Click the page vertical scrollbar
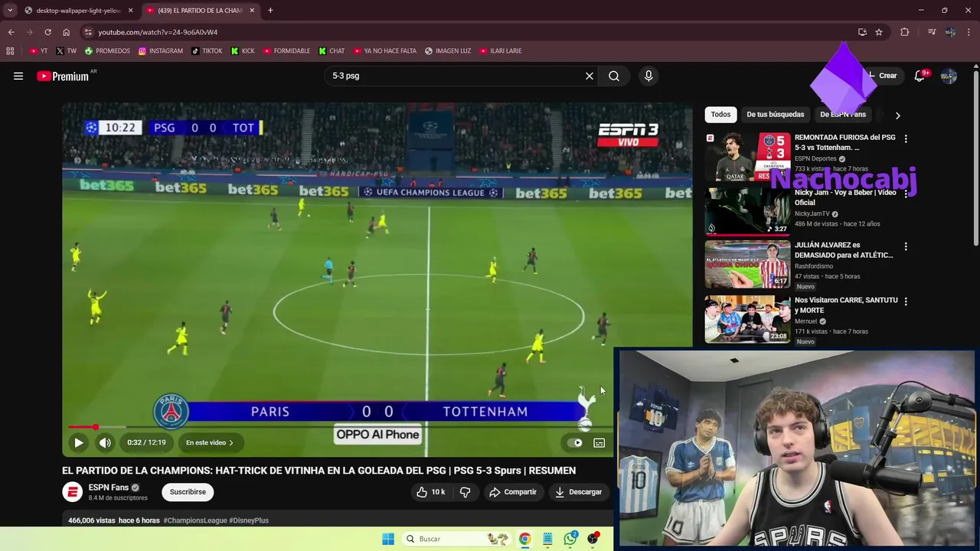The height and width of the screenshot is (551, 980). [975, 157]
